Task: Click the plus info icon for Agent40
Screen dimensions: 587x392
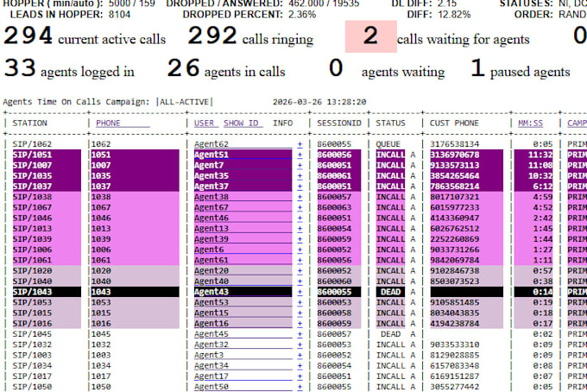Action: click(x=300, y=281)
